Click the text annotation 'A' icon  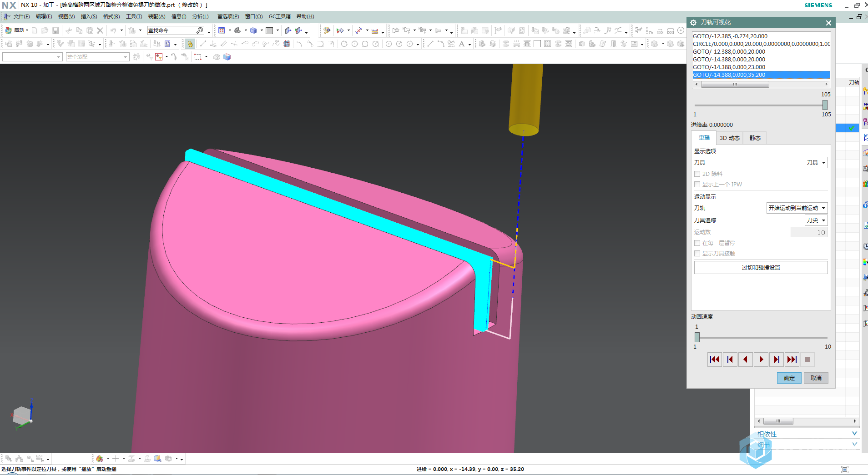click(x=462, y=44)
